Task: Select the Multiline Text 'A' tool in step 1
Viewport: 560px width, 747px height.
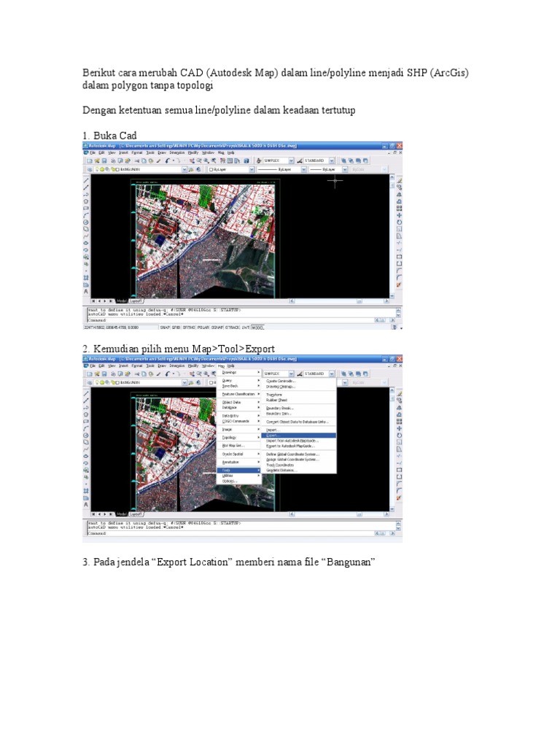Action: coord(86,291)
